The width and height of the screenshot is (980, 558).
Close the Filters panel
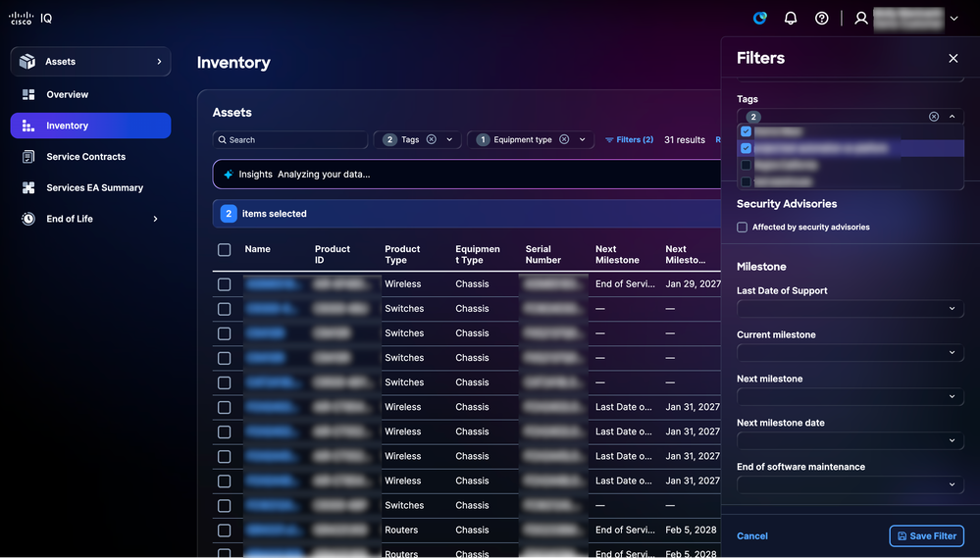pos(954,58)
